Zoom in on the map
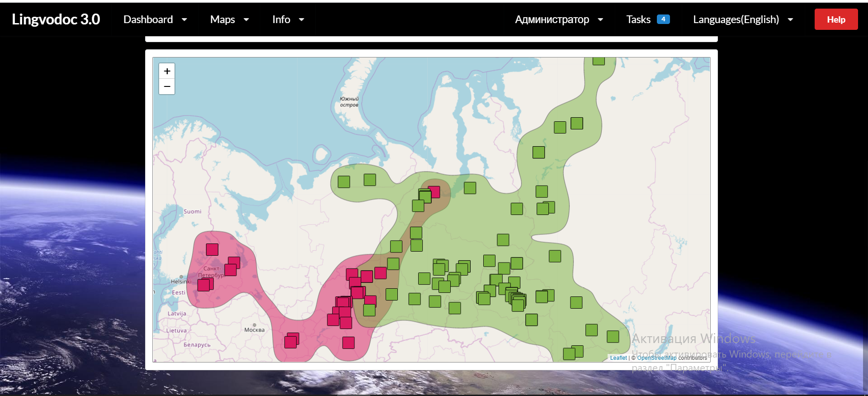This screenshot has height=396, width=868. coord(167,71)
